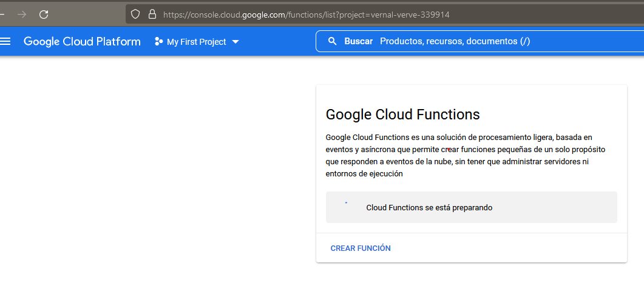Viewport: 644px width, 303px height.
Task: Click the Buscar label in search bar
Action: click(359, 41)
